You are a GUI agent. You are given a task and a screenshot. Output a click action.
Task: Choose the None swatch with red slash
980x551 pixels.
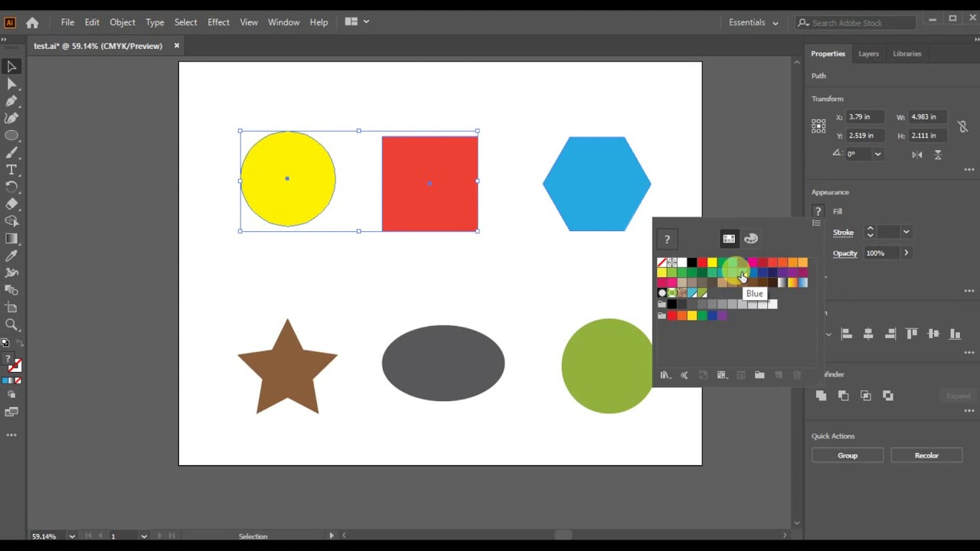(x=662, y=262)
